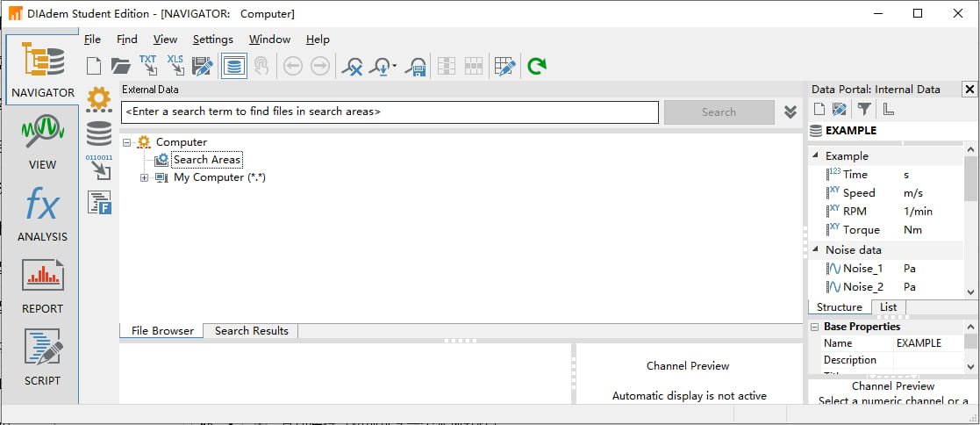The image size is (980, 425).
Task: Open the Help menu
Action: tap(318, 40)
